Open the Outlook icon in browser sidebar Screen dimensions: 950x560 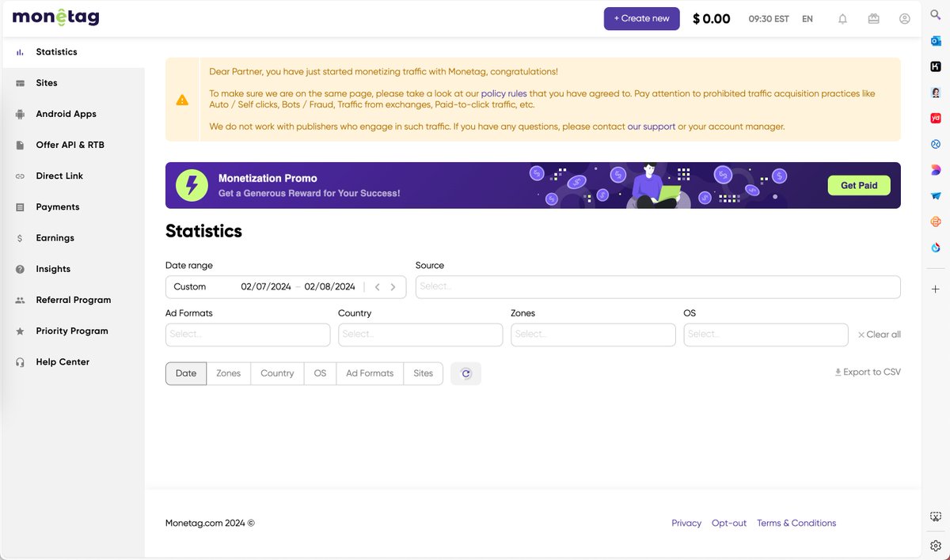tap(936, 41)
